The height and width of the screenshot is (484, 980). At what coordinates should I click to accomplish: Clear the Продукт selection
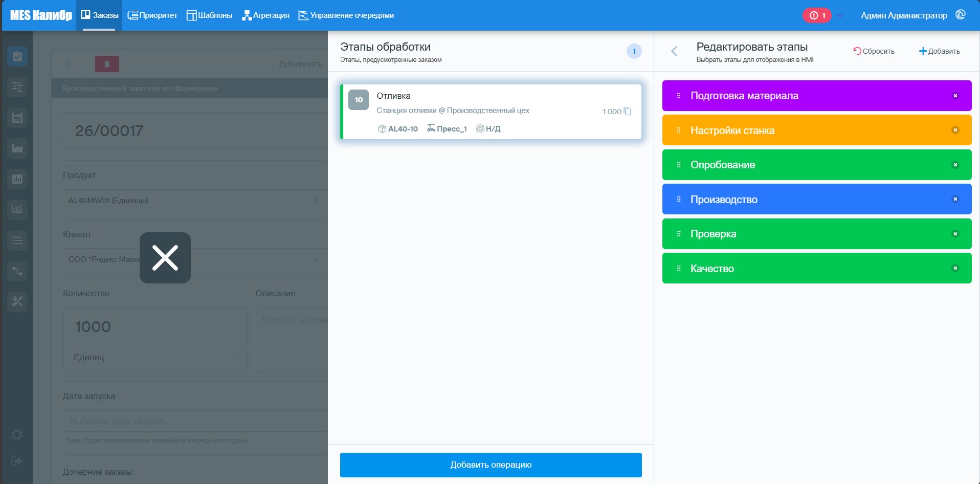pyautogui.click(x=316, y=201)
